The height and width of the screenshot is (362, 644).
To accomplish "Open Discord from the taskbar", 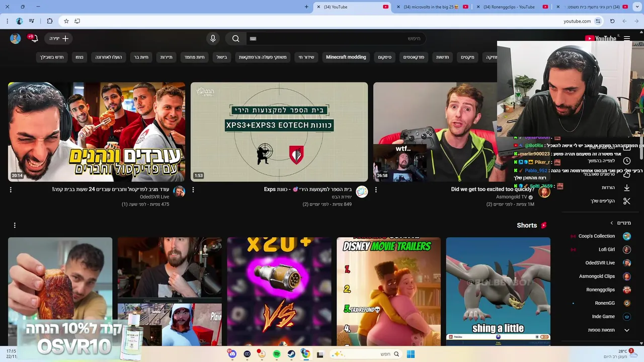I will point(232,354).
